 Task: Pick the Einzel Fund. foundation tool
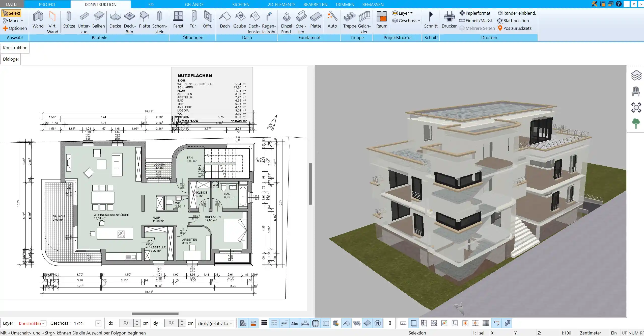(x=286, y=22)
